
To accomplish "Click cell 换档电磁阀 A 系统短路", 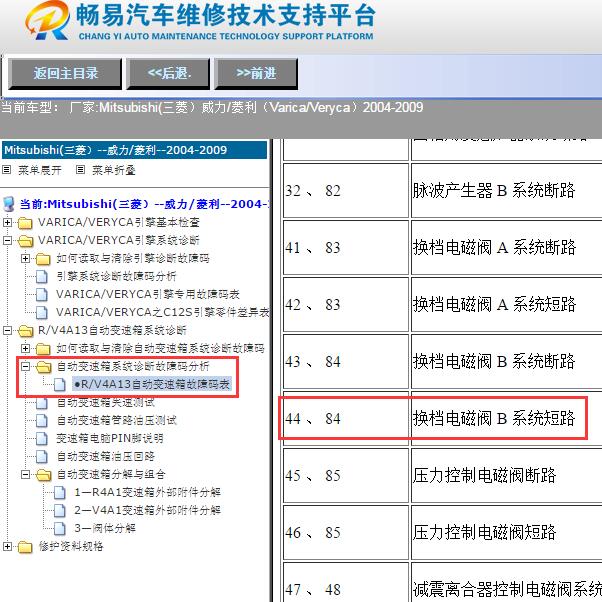I will [507, 304].
